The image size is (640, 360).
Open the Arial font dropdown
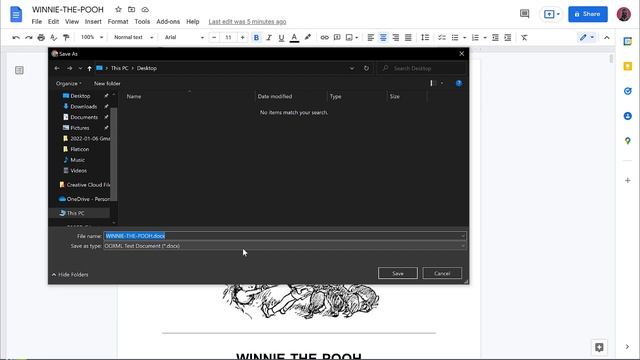(184, 37)
